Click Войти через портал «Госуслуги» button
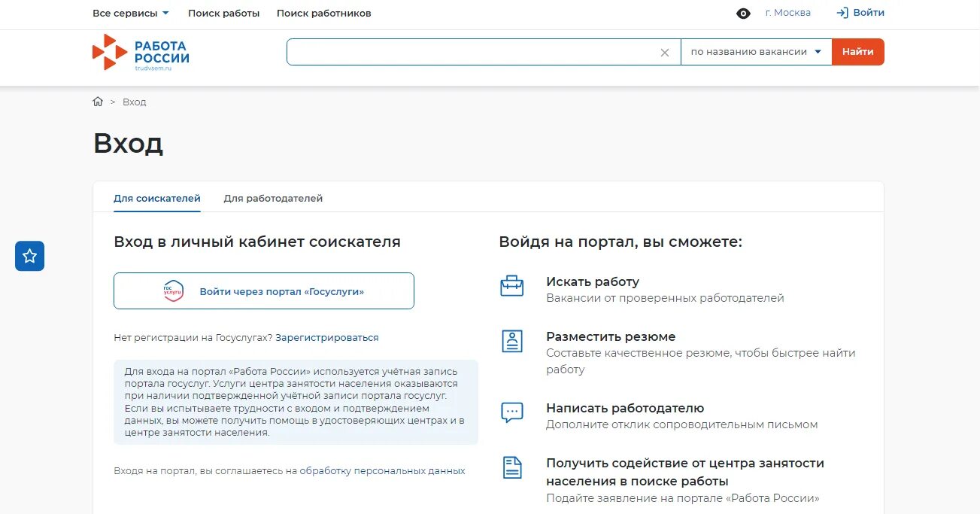The image size is (980, 514). [264, 291]
